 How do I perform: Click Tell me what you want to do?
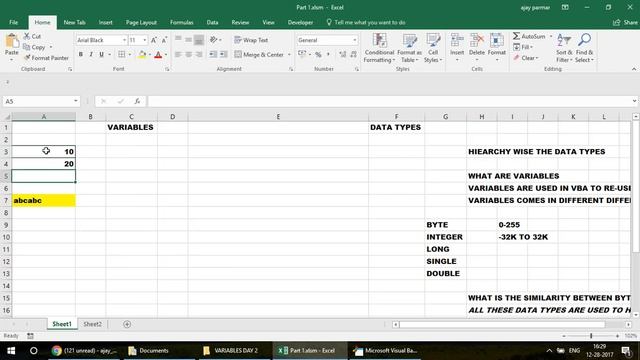[x=366, y=22]
